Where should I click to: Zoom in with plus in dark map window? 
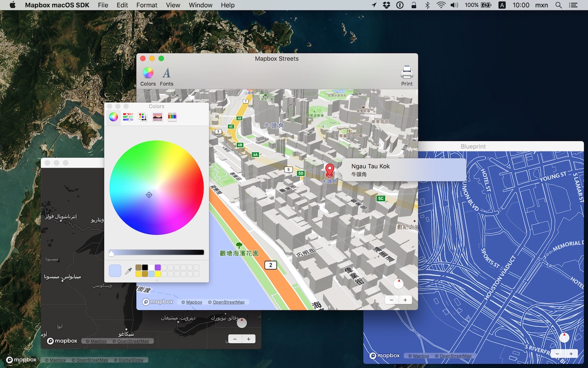click(x=249, y=339)
